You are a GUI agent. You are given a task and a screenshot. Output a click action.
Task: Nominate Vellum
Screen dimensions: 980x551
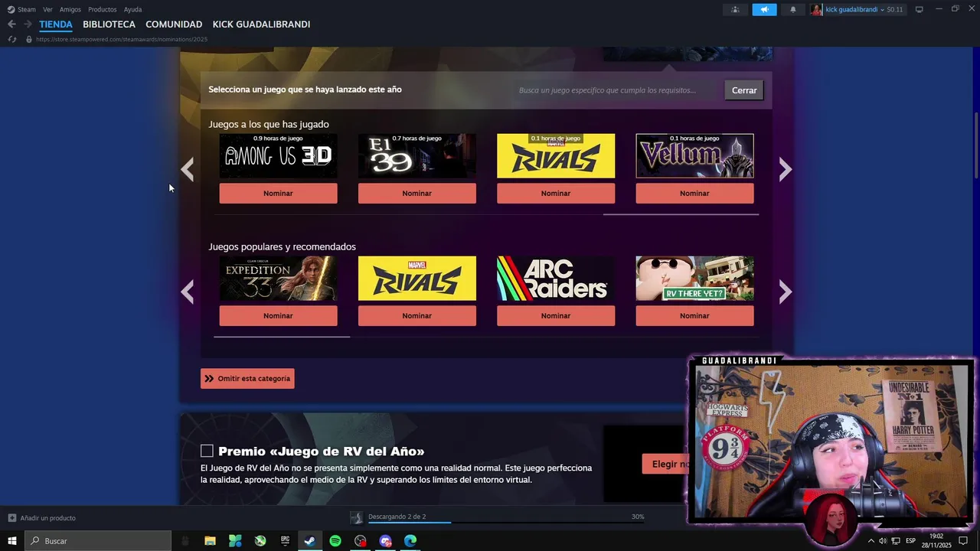click(694, 194)
